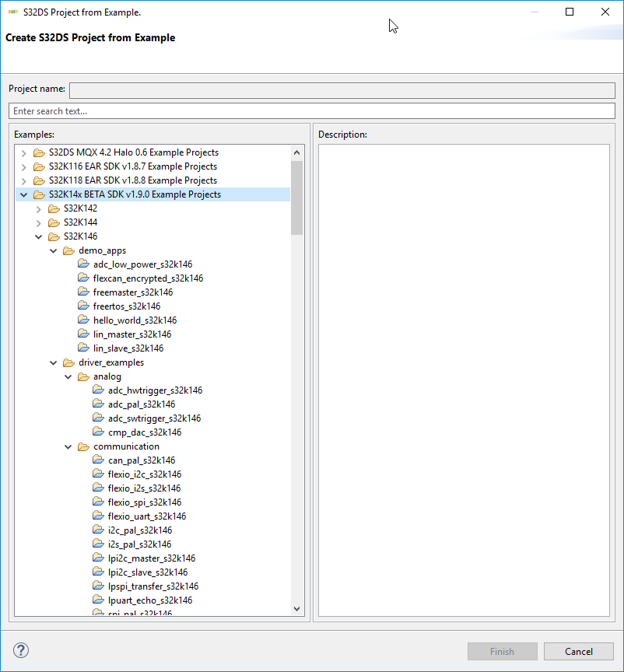Select cmp_dac_s32k146 example
The image size is (624, 672).
click(145, 432)
